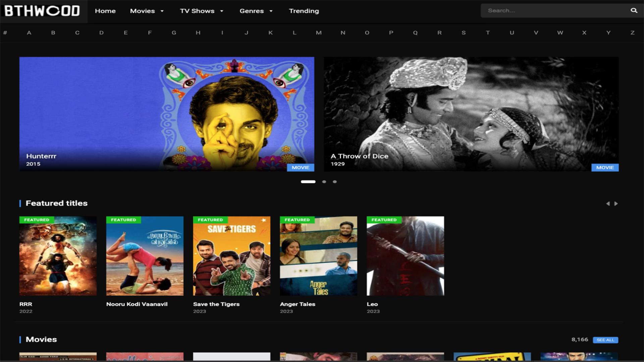This screenshot has height=362, width=644.
Task: Filter titles by letter Q
Action: (415, 33)
